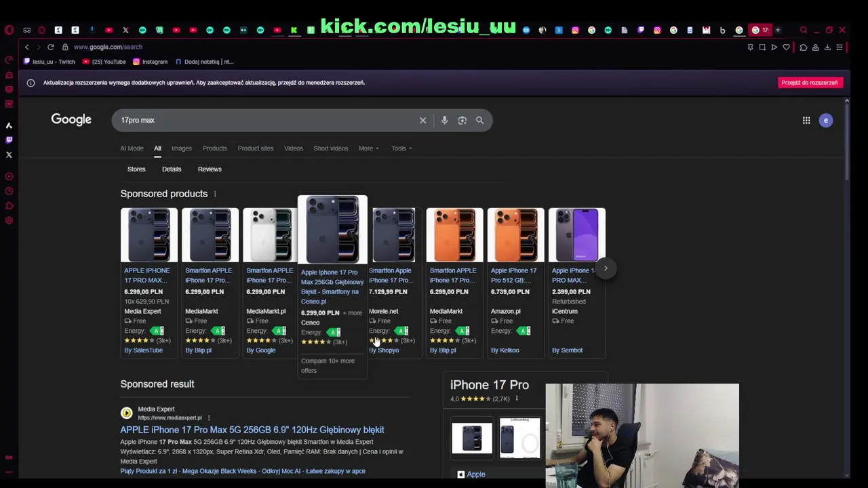Click the By SalesTube link
The width and height of the screenshot is (868, 488).
143,350
